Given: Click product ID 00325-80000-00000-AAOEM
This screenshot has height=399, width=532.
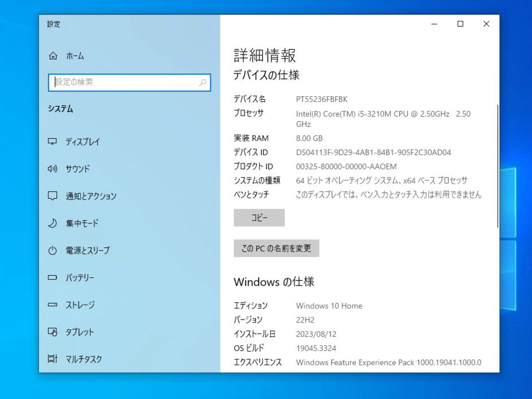Looking at the screenshot, I should pyautogui.click(x=346, y=166).
